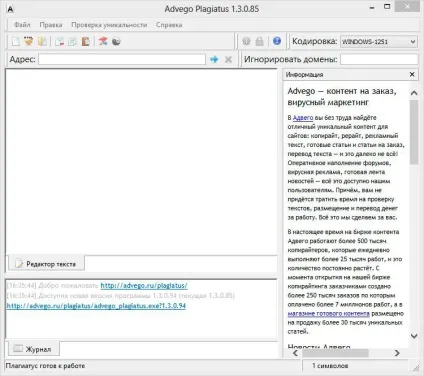Image resolution: width=424 pixels, height=376 pixels.
Task: Click the info panel scroll up arrow
Action: pos(414,93)
